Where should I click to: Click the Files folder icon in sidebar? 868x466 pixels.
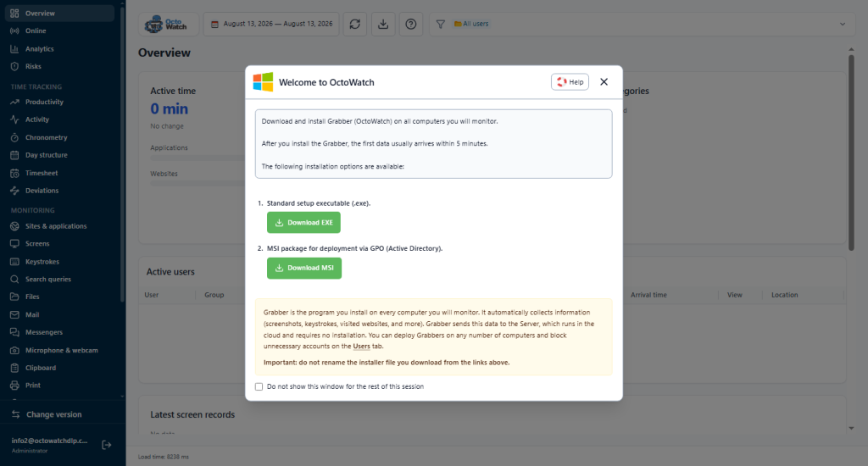click(x=14, y=297)
